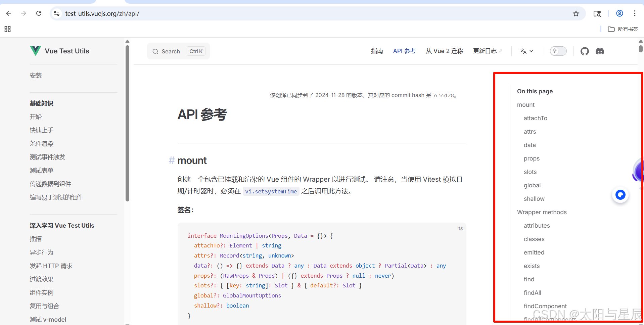Open 组件实例 sidebar page
644x325 pixels.
point(42,293)
